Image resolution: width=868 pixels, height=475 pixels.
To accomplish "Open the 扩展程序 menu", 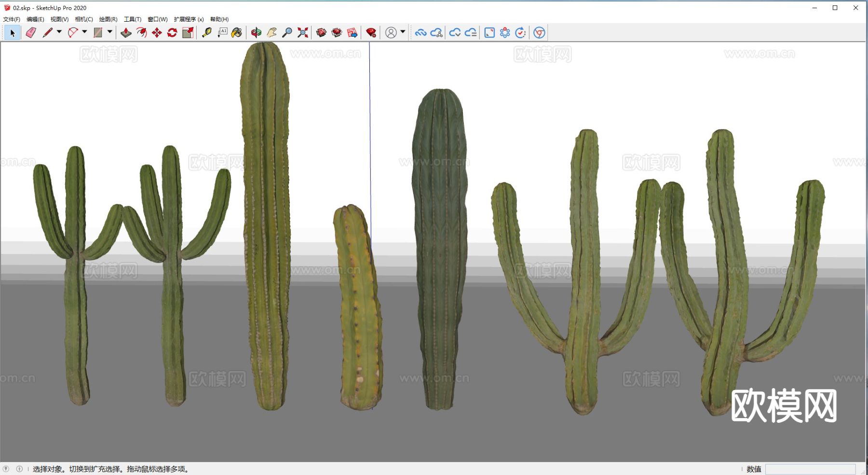I will click(x=189, y=19).
